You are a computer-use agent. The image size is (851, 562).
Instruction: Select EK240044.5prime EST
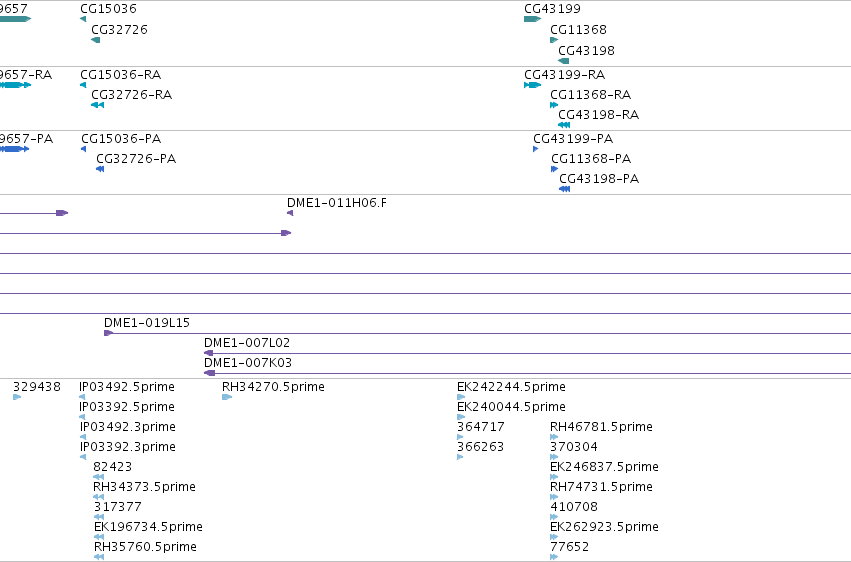click(511, 406)
